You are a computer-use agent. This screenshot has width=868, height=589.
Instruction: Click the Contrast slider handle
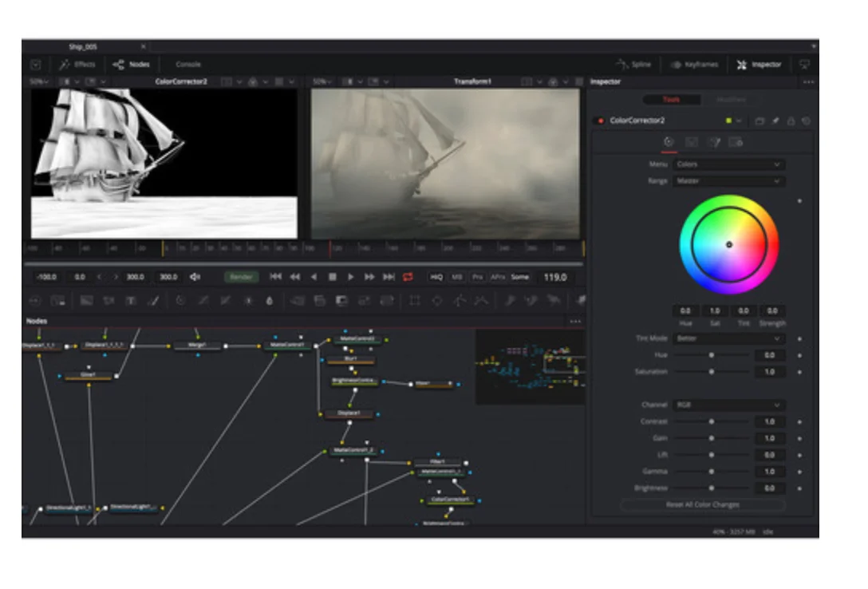pyautogui.click(x=712, y=422)
